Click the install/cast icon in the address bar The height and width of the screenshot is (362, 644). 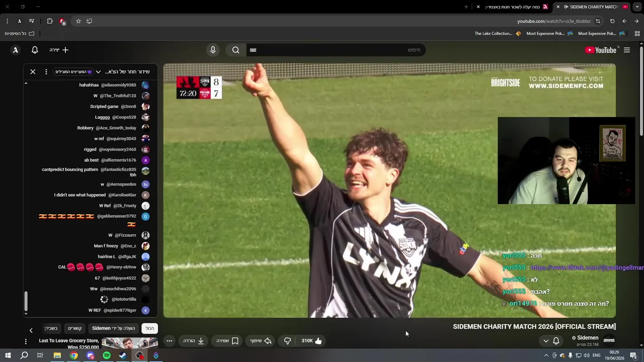tap(89, 21)
